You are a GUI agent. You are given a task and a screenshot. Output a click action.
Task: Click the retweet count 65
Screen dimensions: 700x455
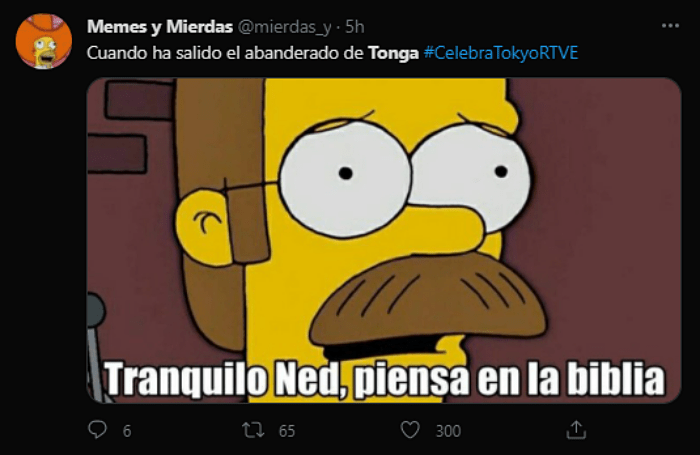pyautogui.click(x=287, y=431)
